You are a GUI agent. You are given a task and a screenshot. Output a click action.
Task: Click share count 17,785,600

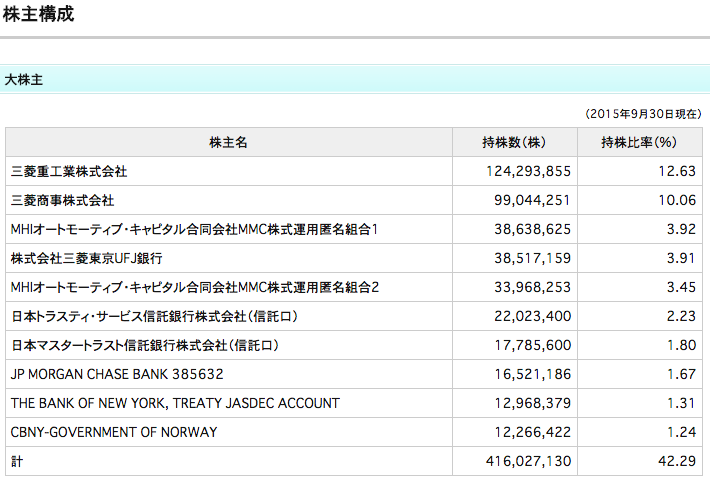[532, 345]
